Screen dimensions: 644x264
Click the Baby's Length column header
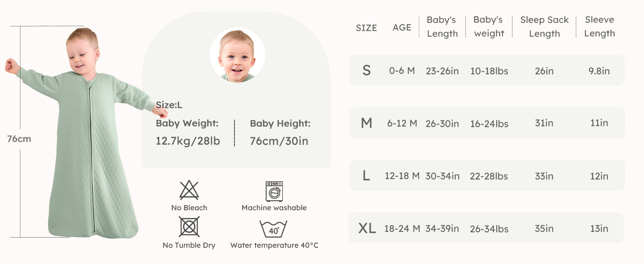[442, 27]
